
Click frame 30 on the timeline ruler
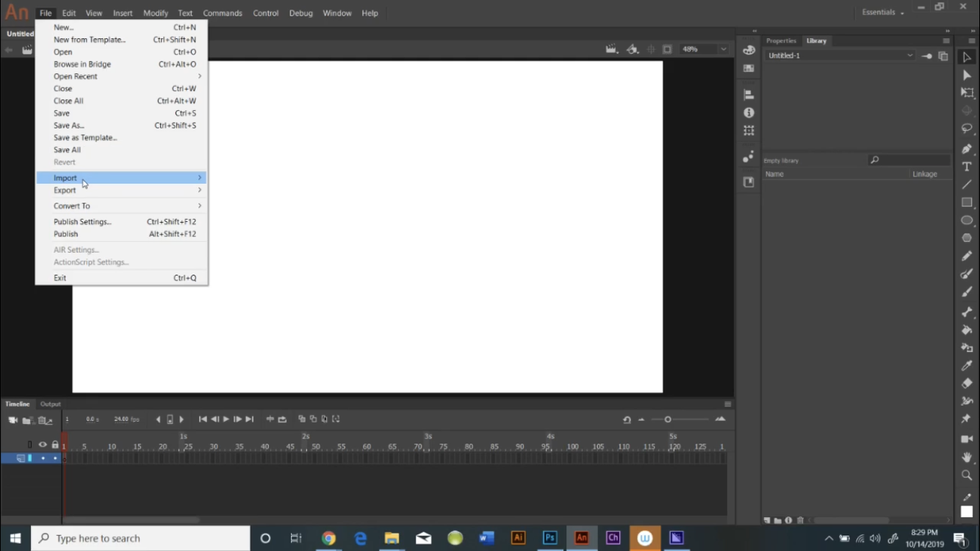(x=213, y=444)
